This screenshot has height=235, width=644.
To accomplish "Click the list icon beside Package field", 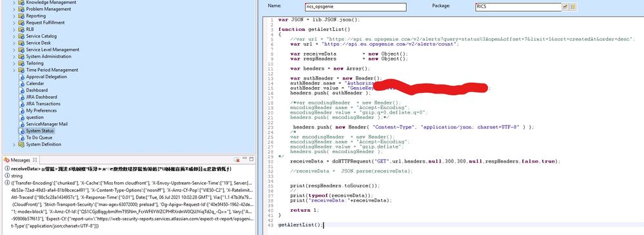I will click(572, 7).
